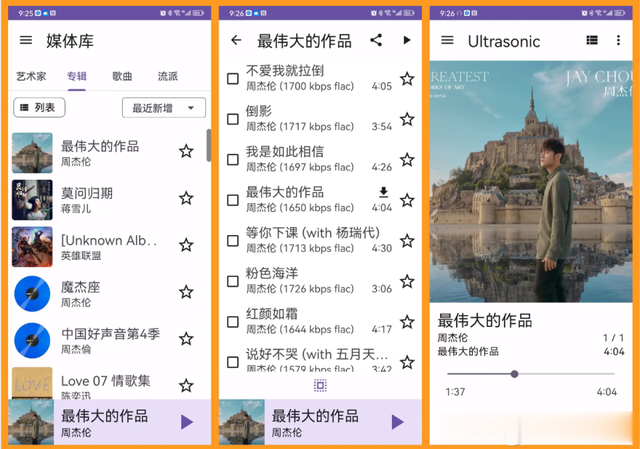This screenshot has width=640, height=449.
Task: Open the 最近新增 sort dropdown
Action: 164,108
